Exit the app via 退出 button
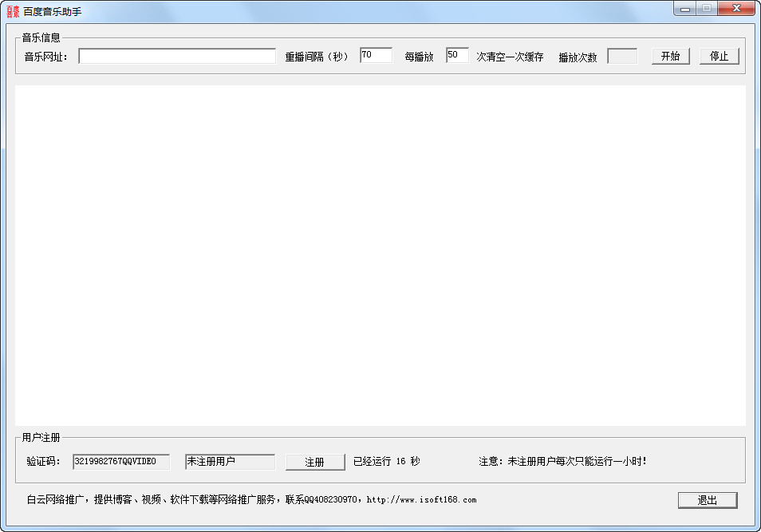 (707, 500)
